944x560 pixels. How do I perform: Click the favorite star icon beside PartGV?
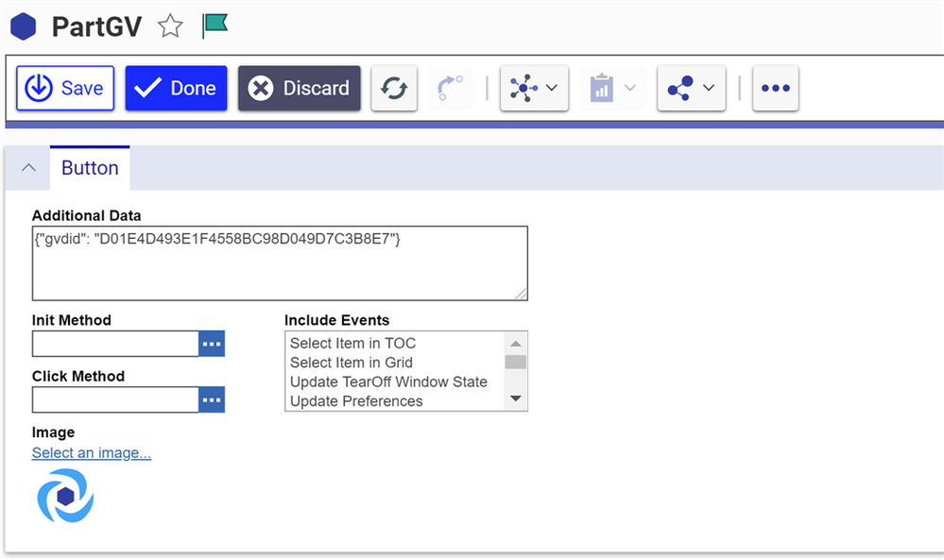click(x=170, y=26)
